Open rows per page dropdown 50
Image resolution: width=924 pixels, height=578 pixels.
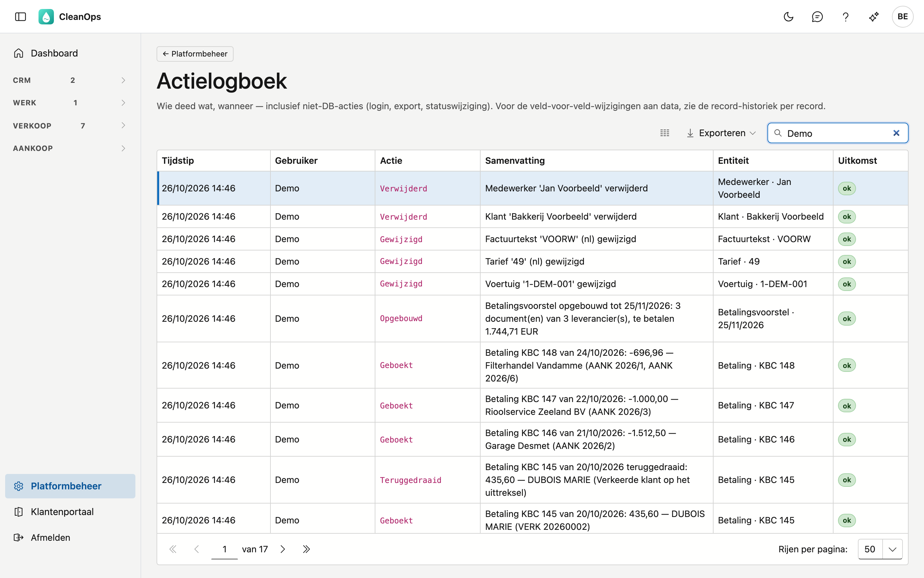click(x=880, y=549)
